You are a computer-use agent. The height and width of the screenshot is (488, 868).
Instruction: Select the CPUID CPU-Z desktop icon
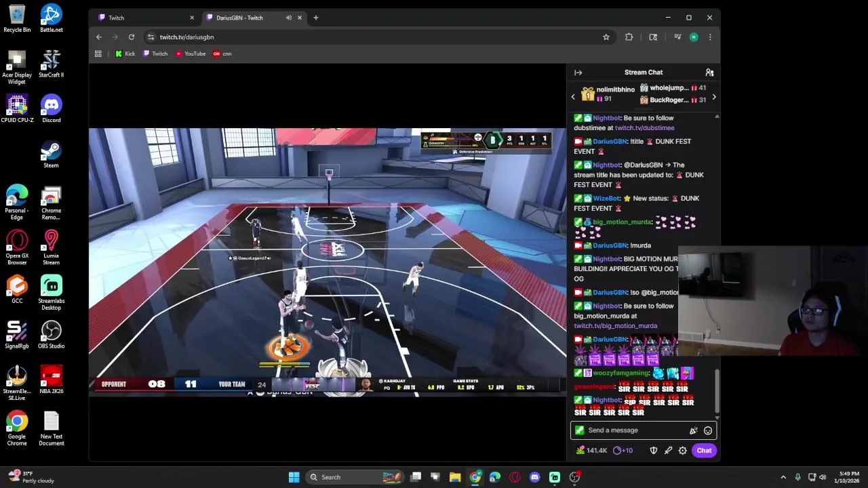tap(17, 108)
